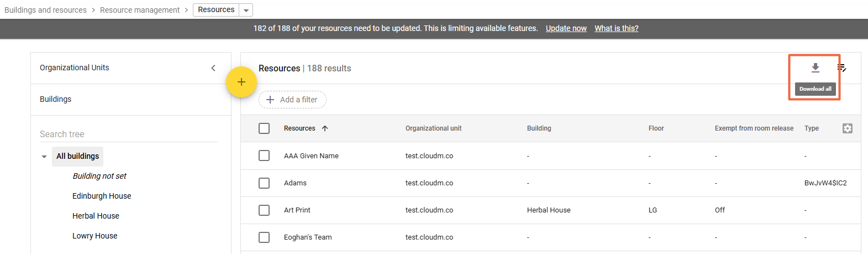Click the Off value in Art Print row
The height and width of the screenshot is (254, 868).
tap(720, 210)
